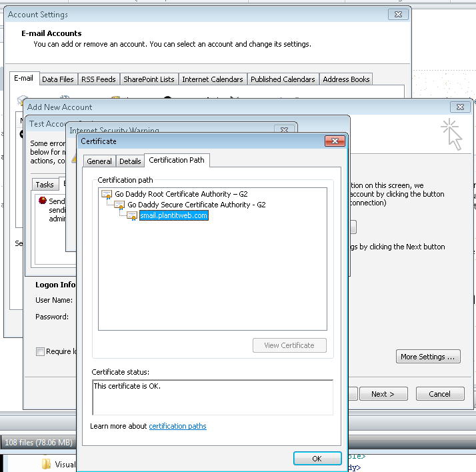Select the Certification Path tab
Screen dimensions: 476x472
click(177, 160)
